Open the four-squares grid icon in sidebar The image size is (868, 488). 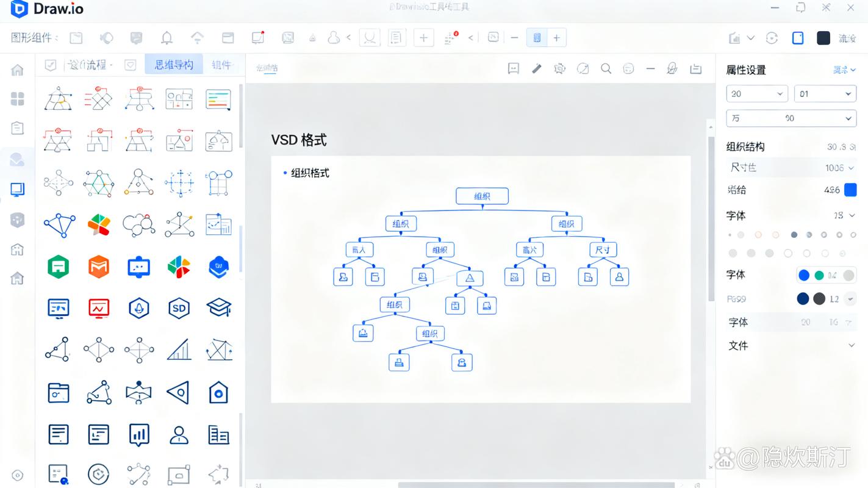[x=18, y=99]
